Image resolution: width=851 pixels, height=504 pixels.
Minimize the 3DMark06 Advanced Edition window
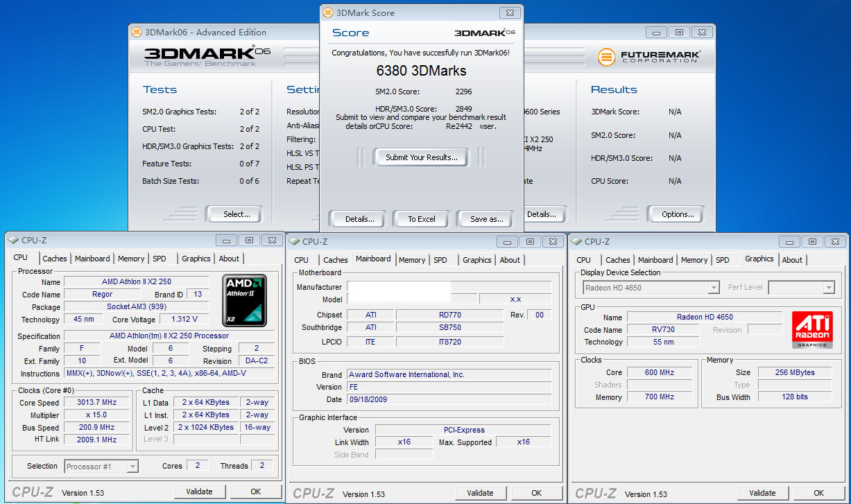(657, 32)
